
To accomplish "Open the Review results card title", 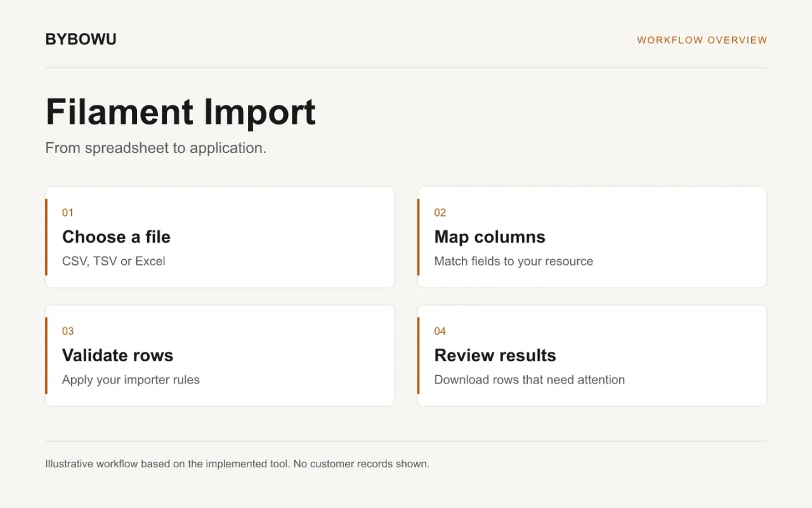I will pos(495,356).
